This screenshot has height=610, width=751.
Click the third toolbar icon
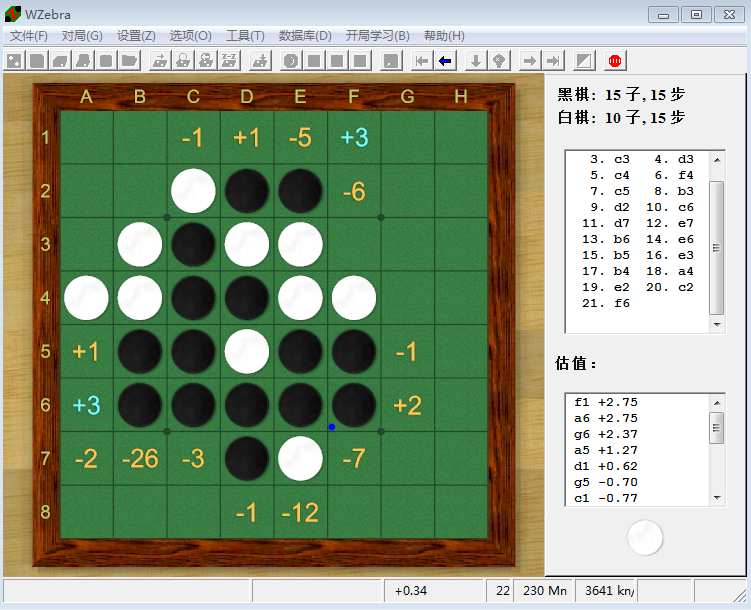tap(60, 61)
